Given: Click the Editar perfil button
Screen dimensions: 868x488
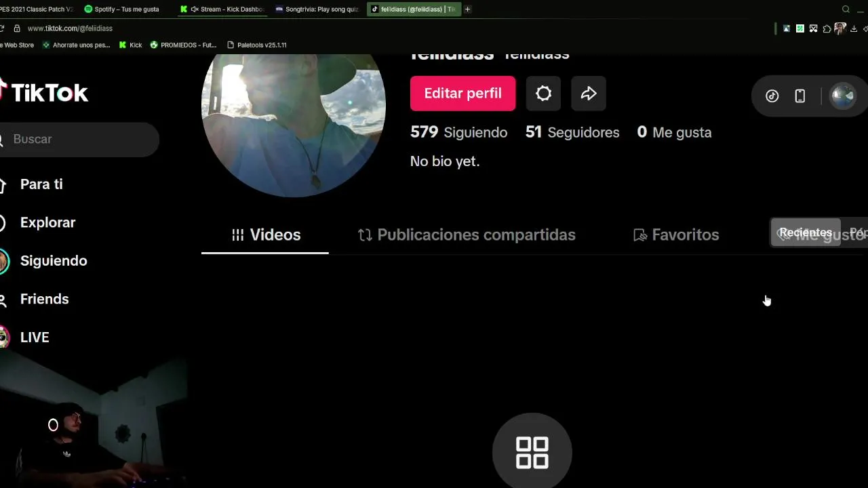Looking at the screenshot, I should pos(462,94).
